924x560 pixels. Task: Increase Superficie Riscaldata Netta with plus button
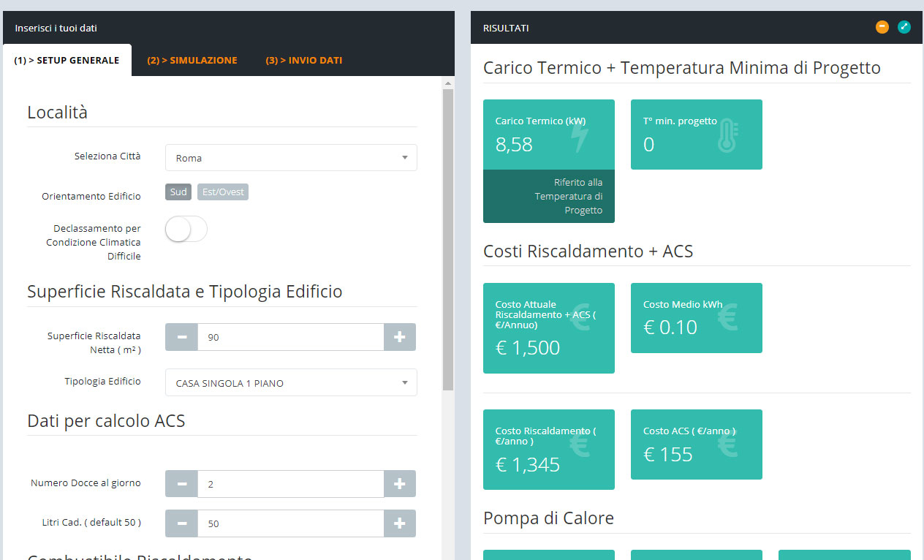(x=400, y=337)
